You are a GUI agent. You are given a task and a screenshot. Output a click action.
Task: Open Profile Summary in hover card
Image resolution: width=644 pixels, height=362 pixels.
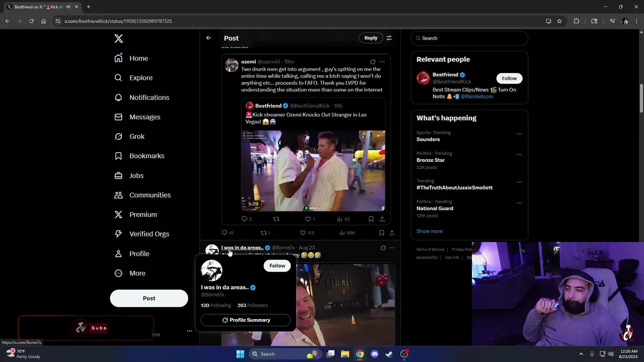(x=246, y=320)
